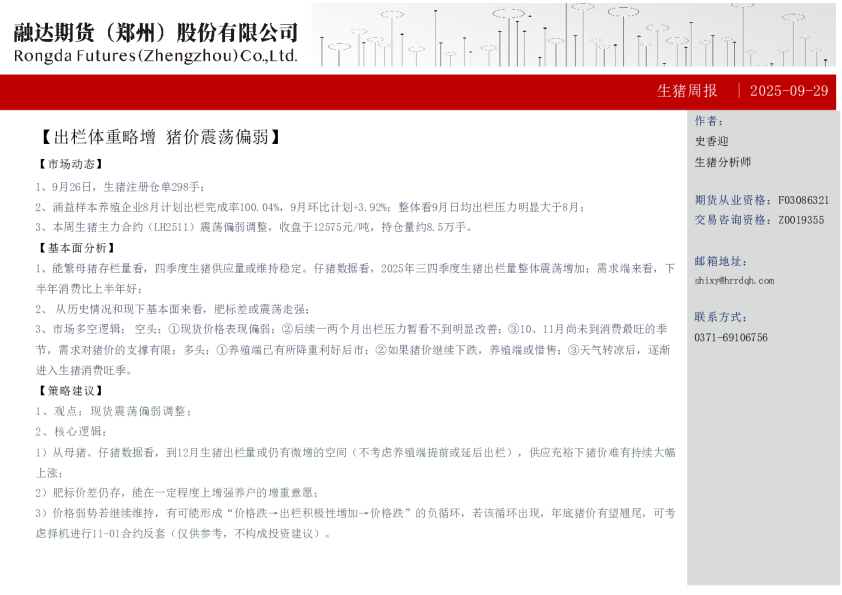Screen dimensions: 842x595
Task: Click the 生猪分析师 job title
Action: coord(722,162)
